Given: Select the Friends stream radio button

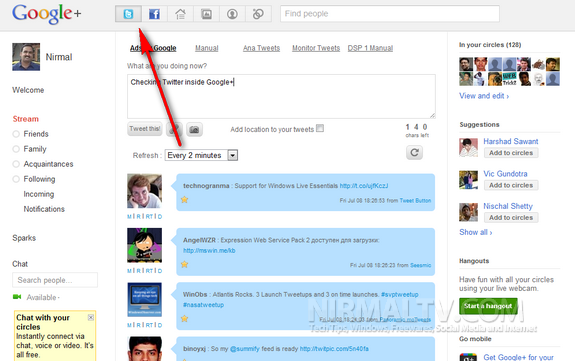Looking at the screenshot, I should click(x=16, y=134).
